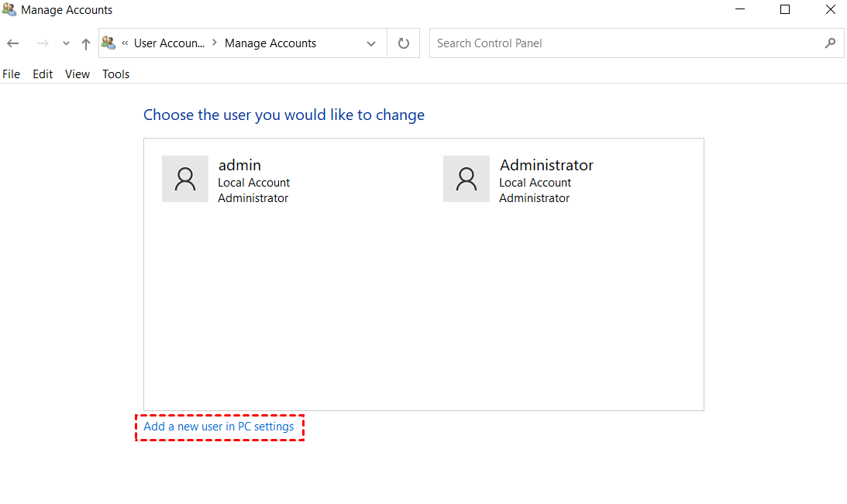Navigate to User Accounts breadcrumb
Image resolution: width=847 pixels, height=504 pixels.
tap(169, 43)
